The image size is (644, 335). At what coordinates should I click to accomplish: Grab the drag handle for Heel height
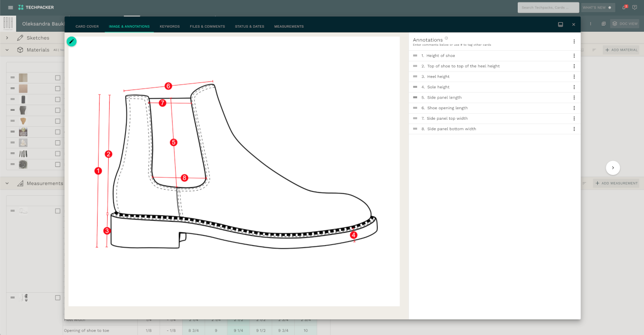pyautogui.click(x=415, y=76)
